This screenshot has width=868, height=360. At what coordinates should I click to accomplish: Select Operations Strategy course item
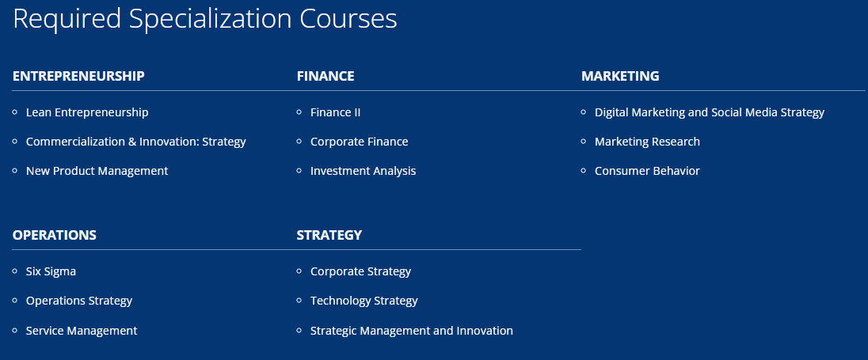point(79,301)
